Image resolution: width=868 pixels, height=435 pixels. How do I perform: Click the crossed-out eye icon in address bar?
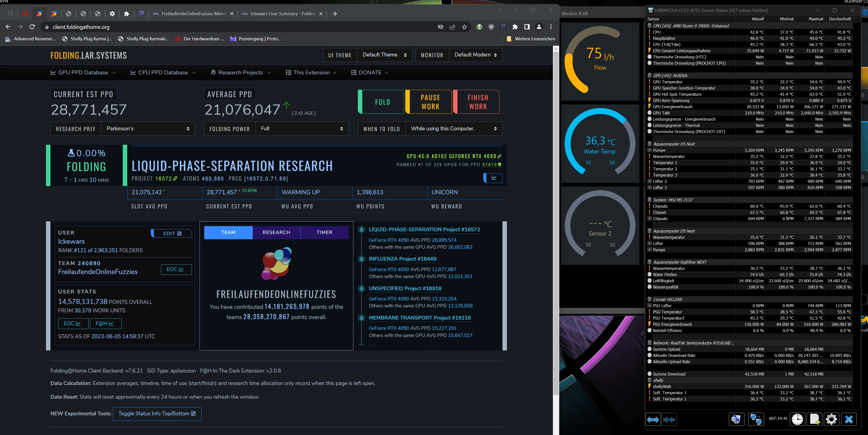pyautogui.click(x=440, y=27)
